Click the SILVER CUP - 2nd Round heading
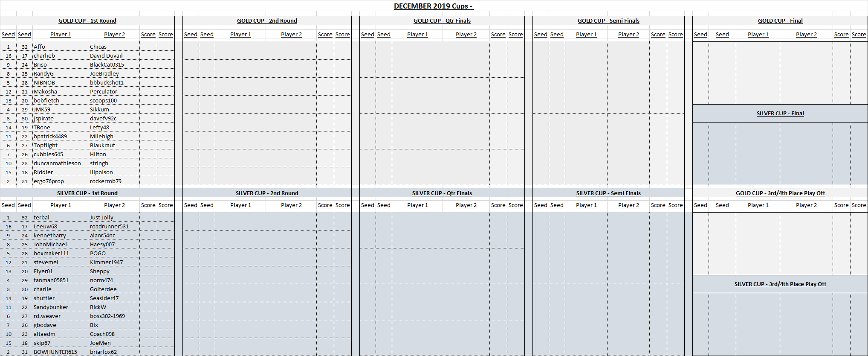 coord(267,193)
